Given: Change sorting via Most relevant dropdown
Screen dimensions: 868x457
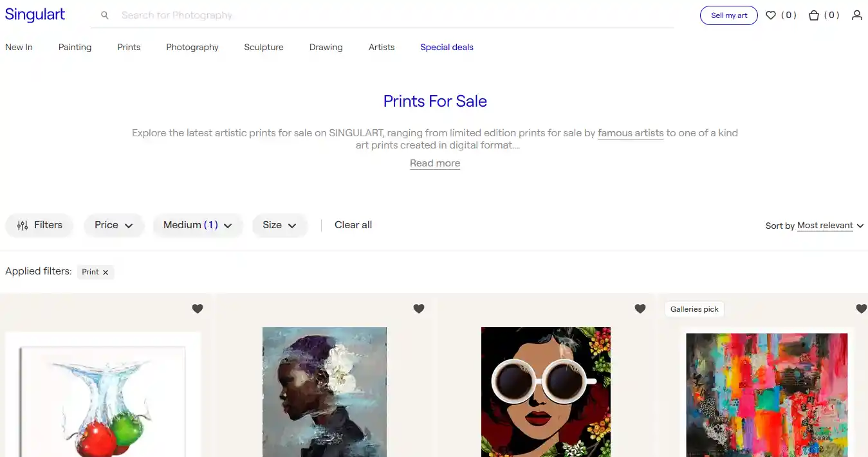Looking at the screenshot, I should click(826, 226).
